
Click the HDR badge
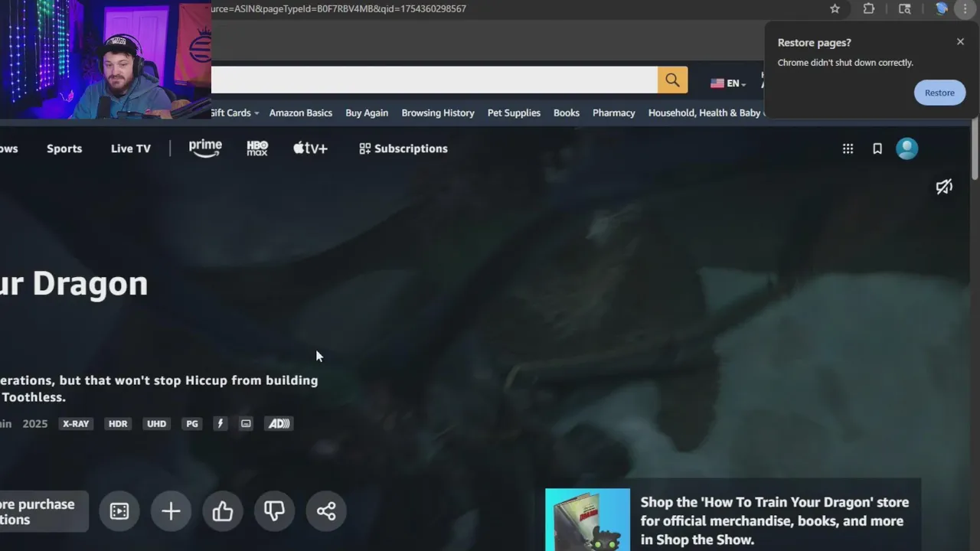point(118,423)
